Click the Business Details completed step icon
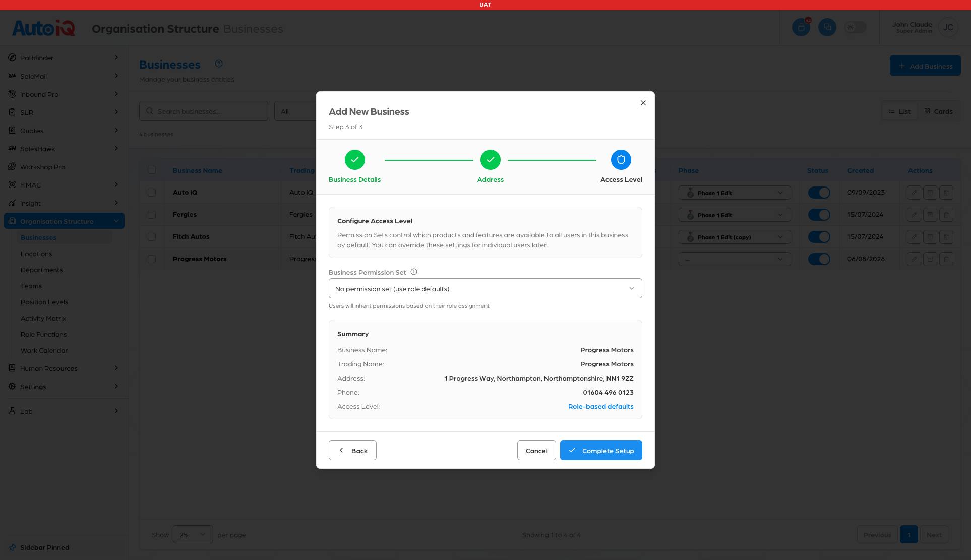Image resolution: width=971 pixels, height=560 pixels. [355, 160]
